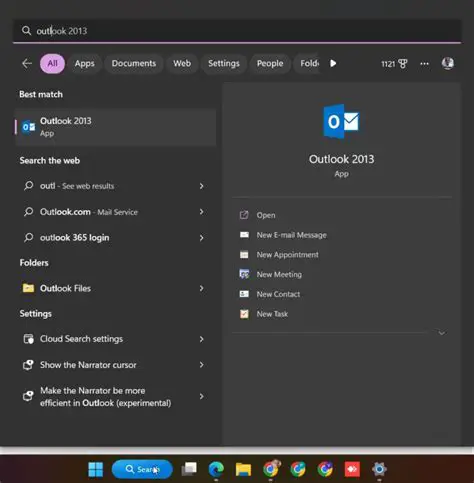
Task: Click the New Task checklist icon
Action: pyautogui.click(x=244, y=314)
